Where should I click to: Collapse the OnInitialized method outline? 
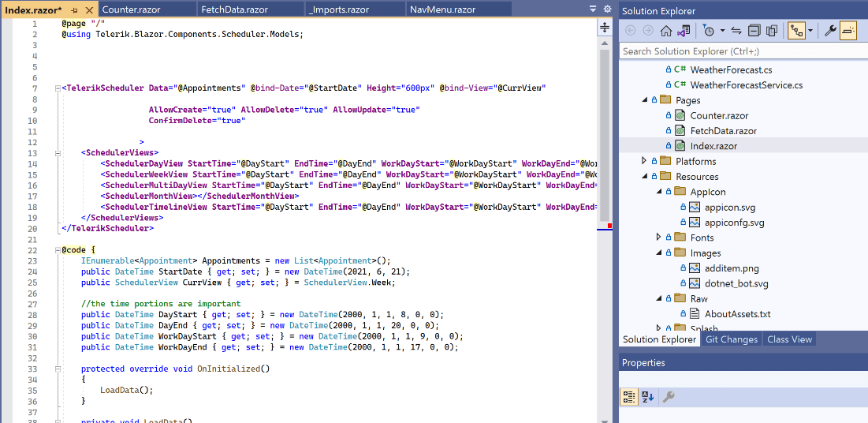click(58, 369)
